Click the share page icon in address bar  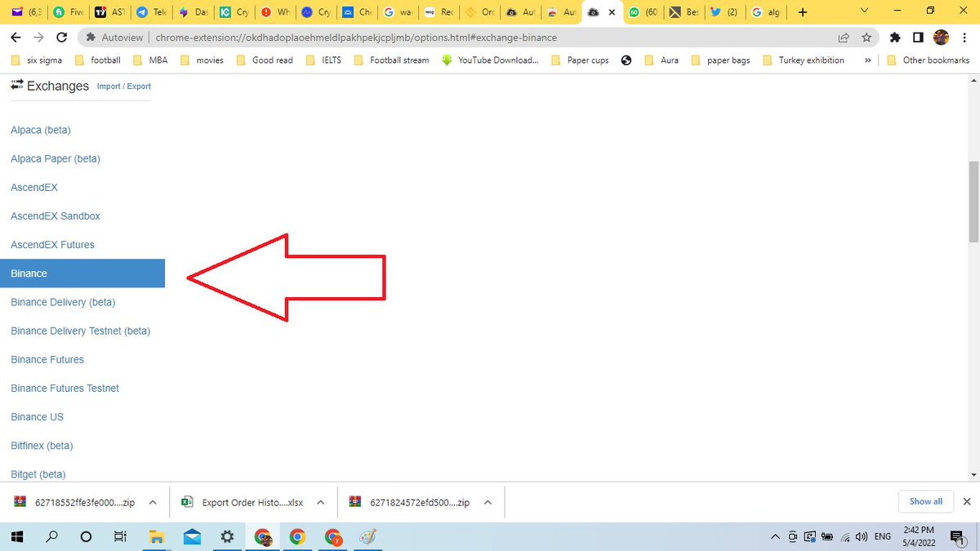click(x=844, y=38)
